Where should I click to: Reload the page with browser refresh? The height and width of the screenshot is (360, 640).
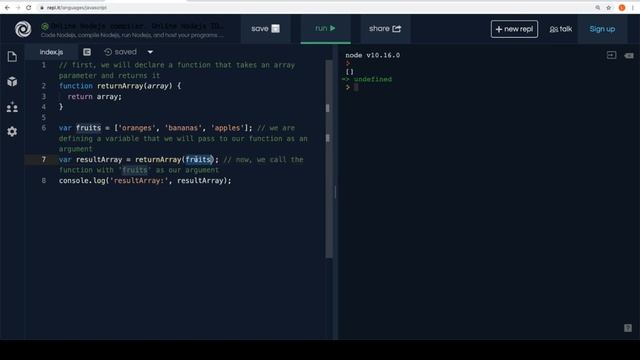pyautogui.click(x=29, y=7)
